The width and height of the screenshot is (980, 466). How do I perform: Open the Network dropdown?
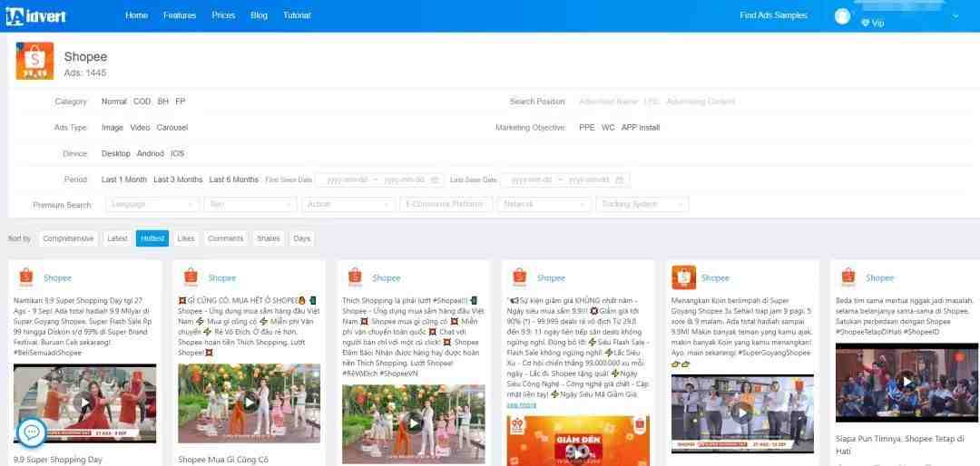544,204
